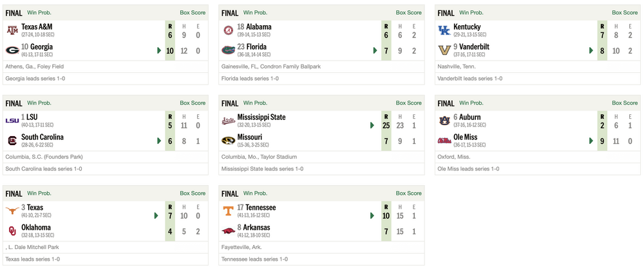Open the Mississippi State team name link
The width and height of the screenshot is (644, 269).
tap(262, 117)
